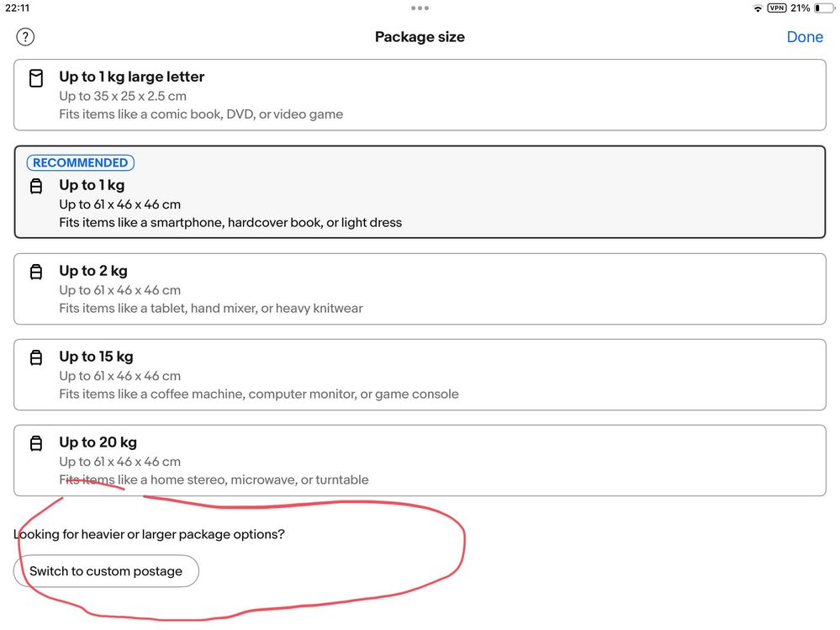Image resolution: width=840 pixels, height=630 pixels.
Task: Tap the clock time in status bar
Action: click(18, 8)
